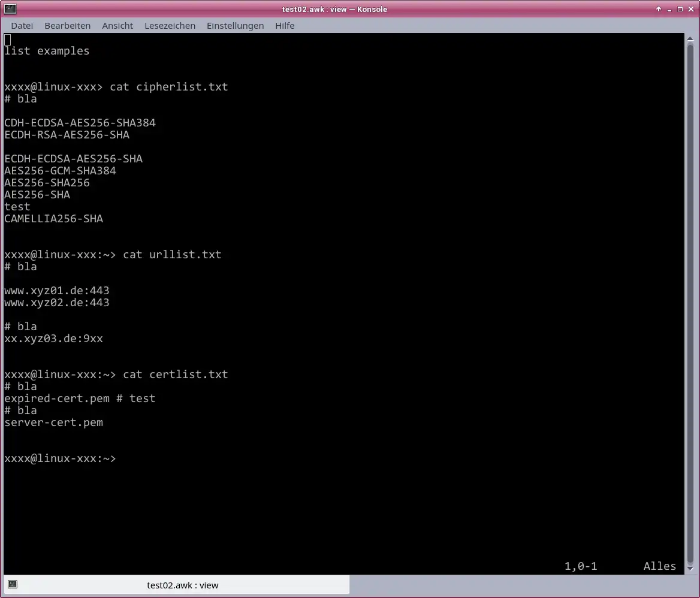The image size is (700, 598).
Task: Click 'ECDH-ECDSA-AES256-SHA' line
Action: click(74, 159)
